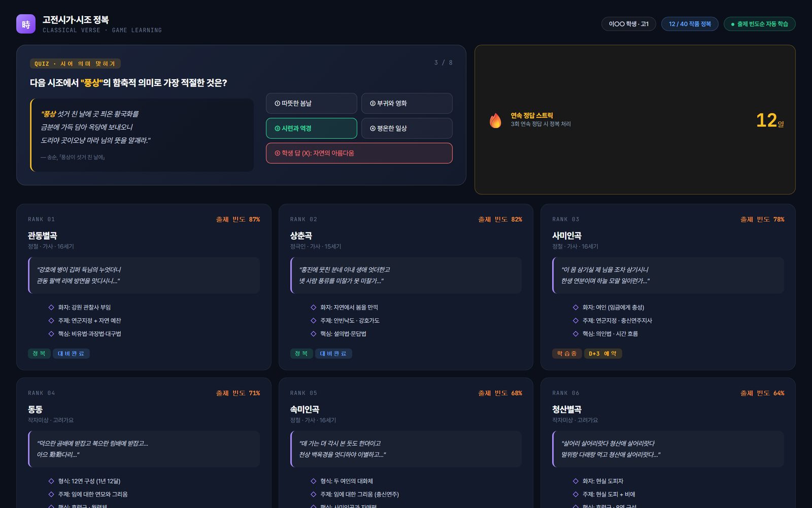Screen dimensions: 812x508
Task: Open the 속미인곡 card title
Action: [304, 409]
